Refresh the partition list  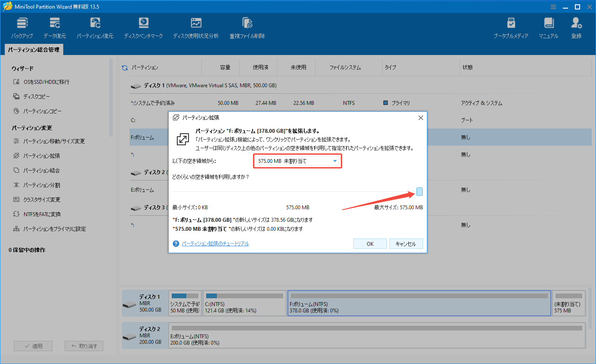124,67
